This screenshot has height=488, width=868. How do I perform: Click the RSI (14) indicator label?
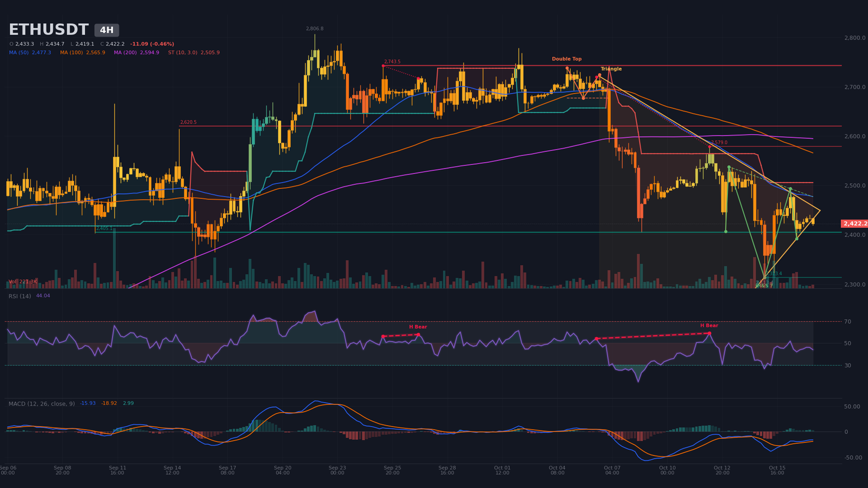point(20,296)
